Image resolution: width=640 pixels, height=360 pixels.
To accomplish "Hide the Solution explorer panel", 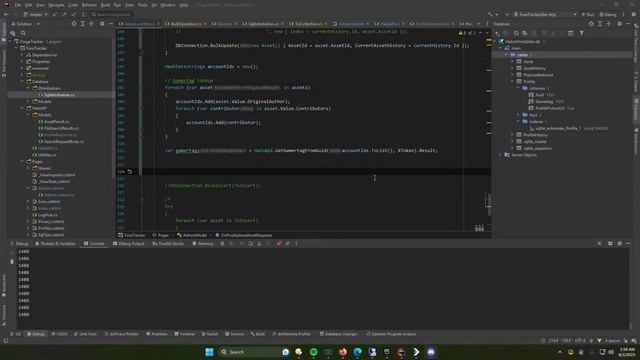I will 111,24.
